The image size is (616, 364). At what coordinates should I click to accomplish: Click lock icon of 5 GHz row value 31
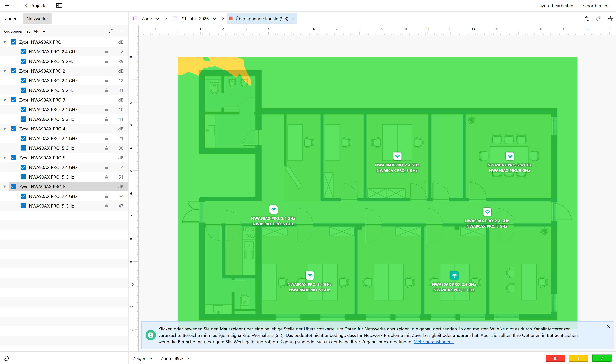tap(107, 90)
